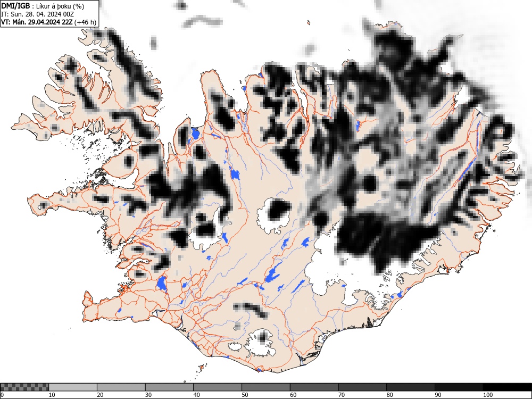The image size is (532, 399).
Task: Click the legend label '50'
Action: pos(245,395)
